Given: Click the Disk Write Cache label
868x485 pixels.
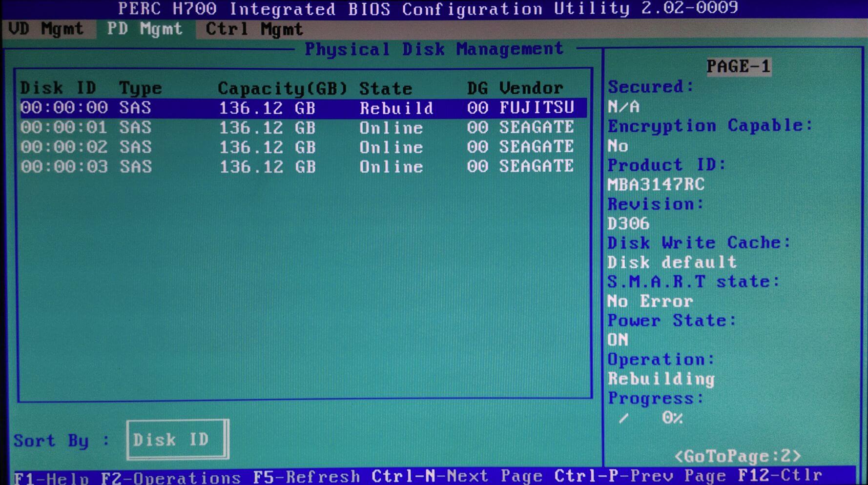Looking at the screenshot, I should tap(699, 242).
